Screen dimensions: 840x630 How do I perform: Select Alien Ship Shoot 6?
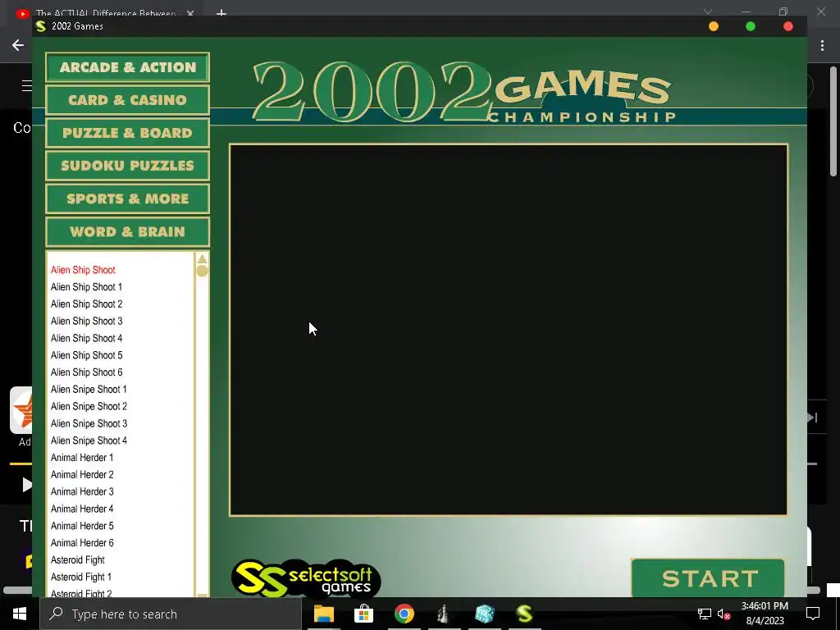(86, 372)
